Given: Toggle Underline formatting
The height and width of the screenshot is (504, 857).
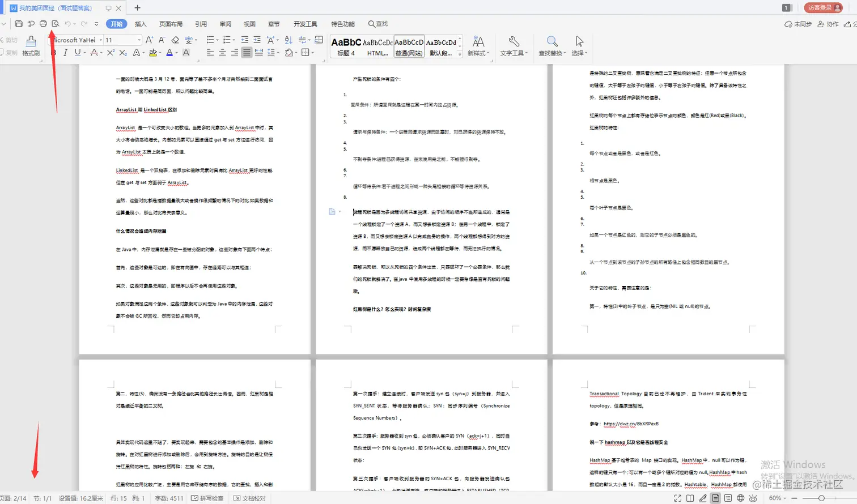Looking at the screenshot, I should pyautogui.click(x=77, y=53).
